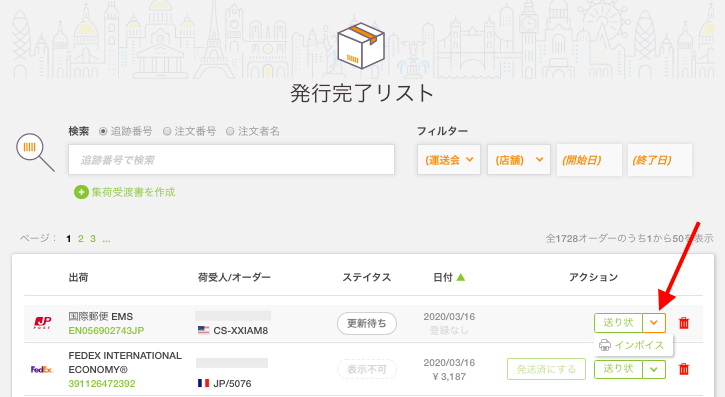Click the 送り状 button in EMS row

(618, 323)
